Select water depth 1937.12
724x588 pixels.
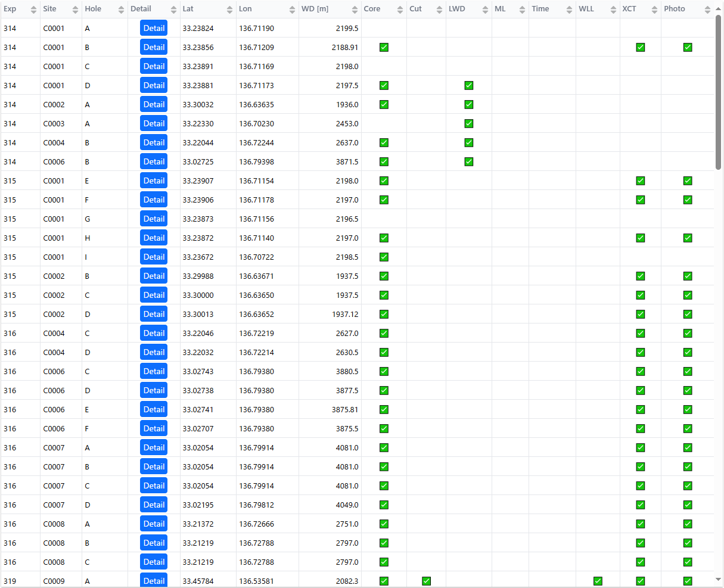(345, 314)
